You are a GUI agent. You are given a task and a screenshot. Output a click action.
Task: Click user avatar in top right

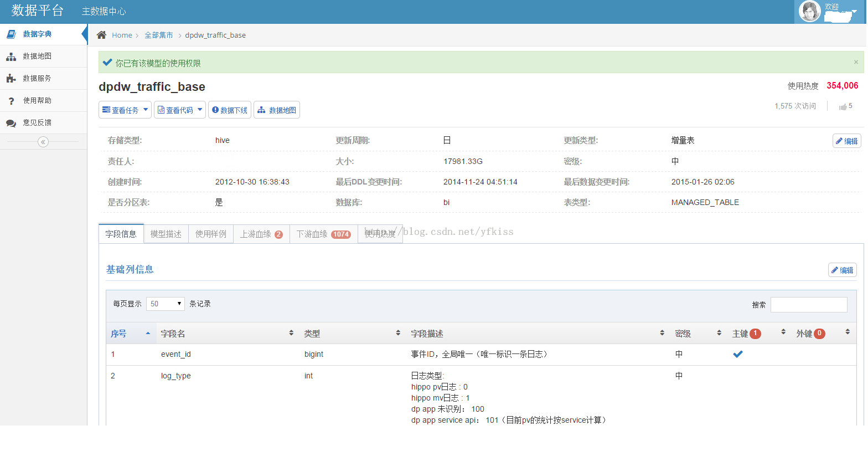pos(809,11)
